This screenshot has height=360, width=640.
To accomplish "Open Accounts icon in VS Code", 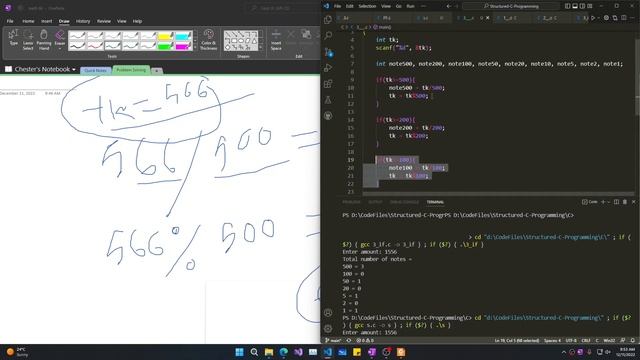I will [x=328, y=313].
